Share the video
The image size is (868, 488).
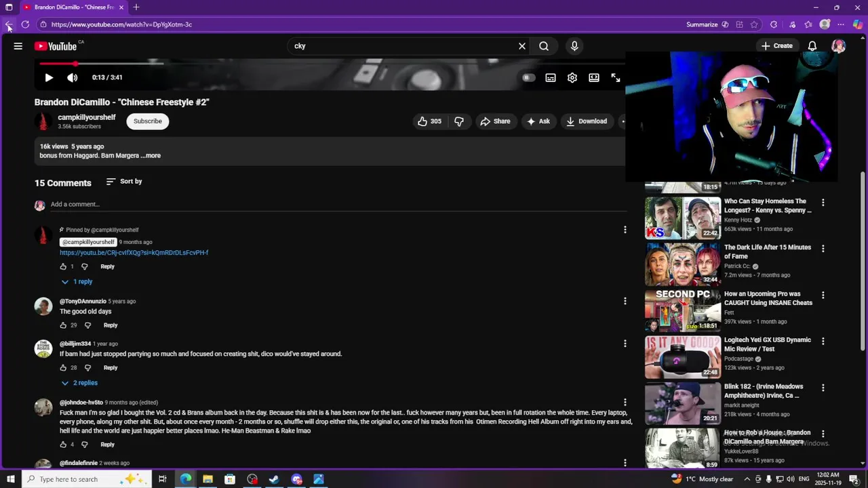pyautogui.click(x=495, y=121)
